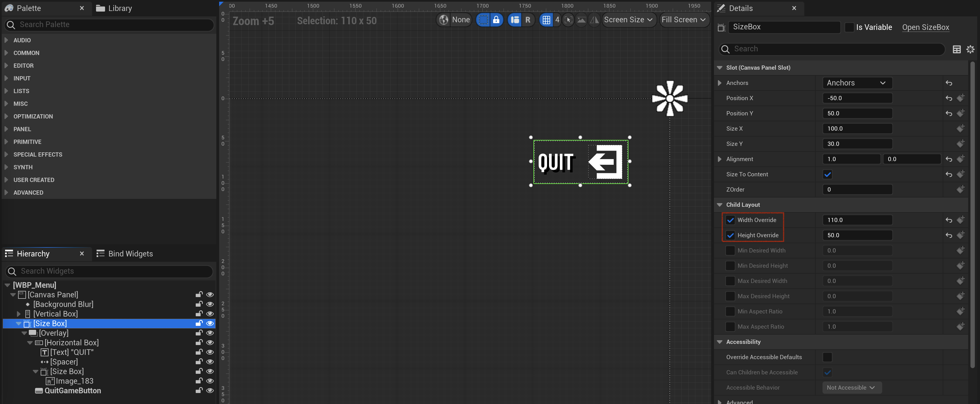Uncheck the Size To Content checkbox

click(x=827, y=174)
